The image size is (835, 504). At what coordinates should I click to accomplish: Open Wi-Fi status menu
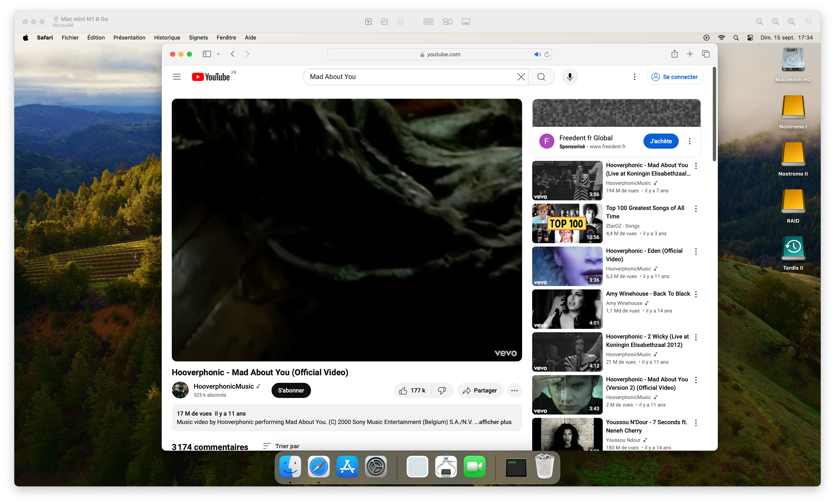coord(721,38)
